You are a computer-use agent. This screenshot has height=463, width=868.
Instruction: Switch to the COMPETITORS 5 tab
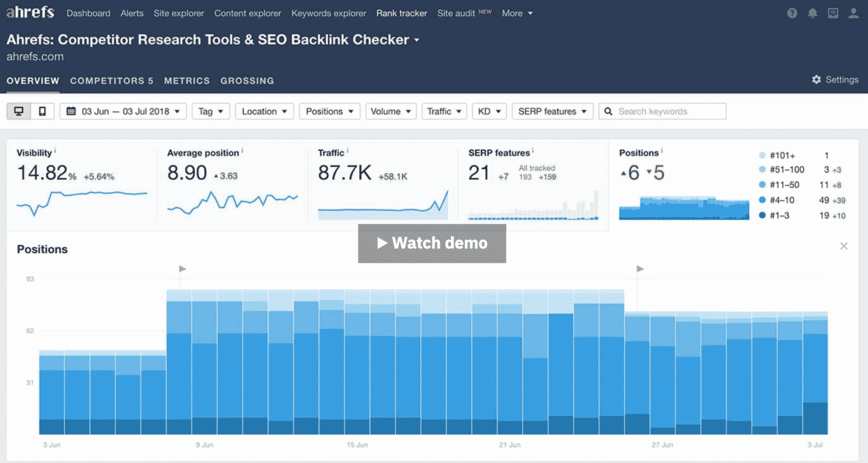[x=111, y=80]
